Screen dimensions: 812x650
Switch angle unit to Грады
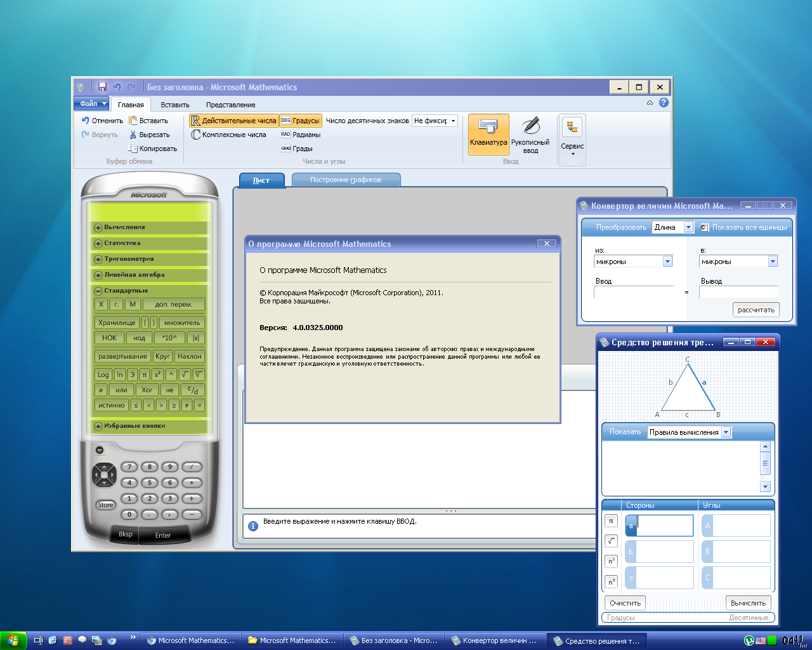[x=297, y=149]
